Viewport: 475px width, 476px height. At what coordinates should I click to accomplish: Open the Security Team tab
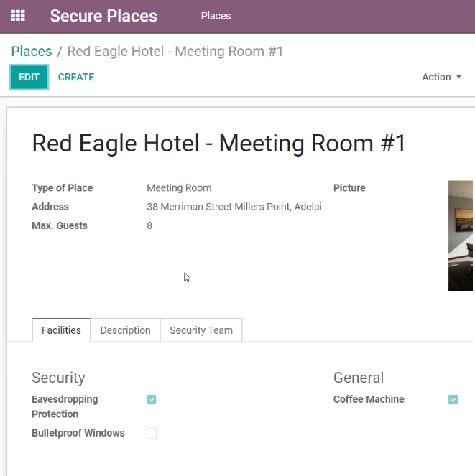201,330
